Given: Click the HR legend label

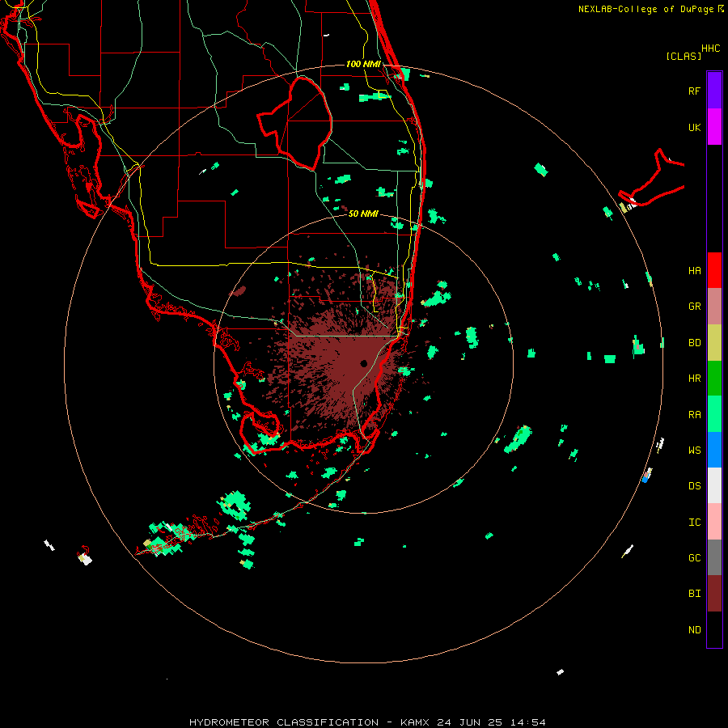Looking at the screenshot, I should 694,379.
